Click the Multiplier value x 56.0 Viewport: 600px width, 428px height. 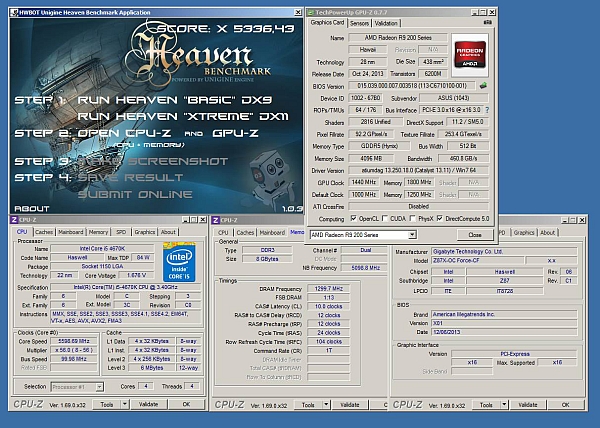tap(74, 350)
